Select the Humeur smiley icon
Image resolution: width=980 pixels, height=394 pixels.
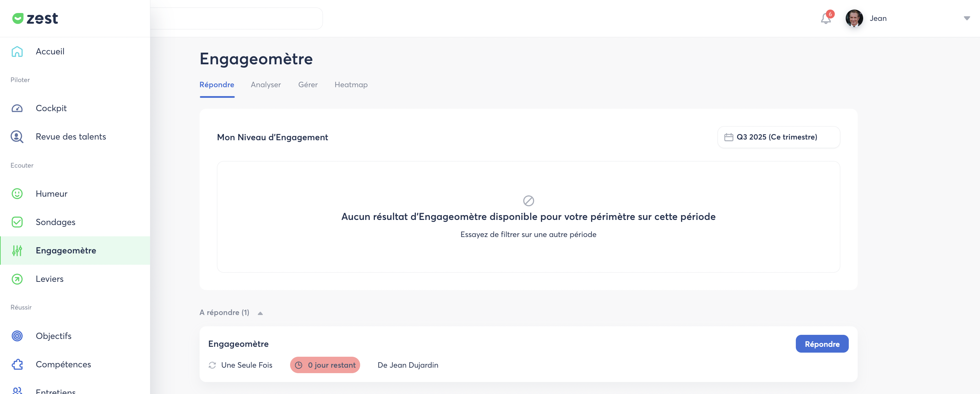(x=17, y=194)
